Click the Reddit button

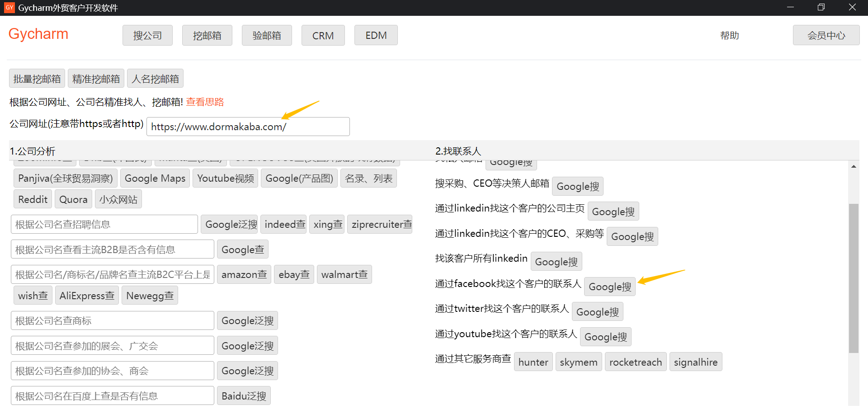pos(33,199)
